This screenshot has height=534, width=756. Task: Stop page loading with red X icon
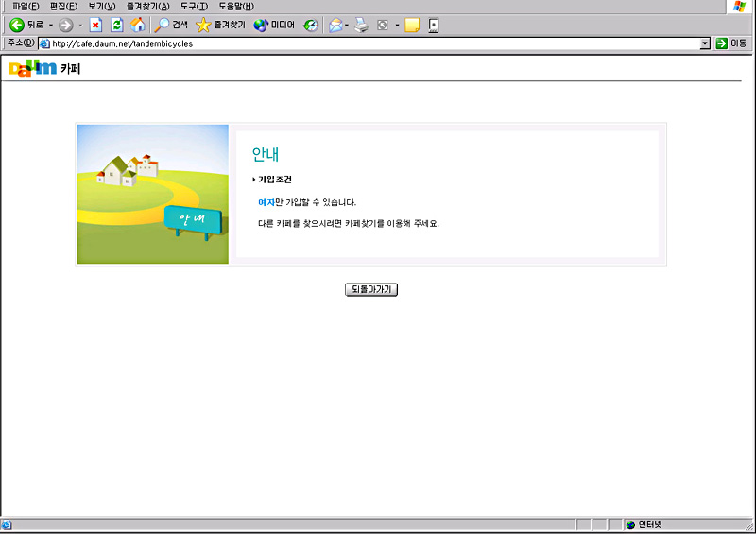coord(95,26)
